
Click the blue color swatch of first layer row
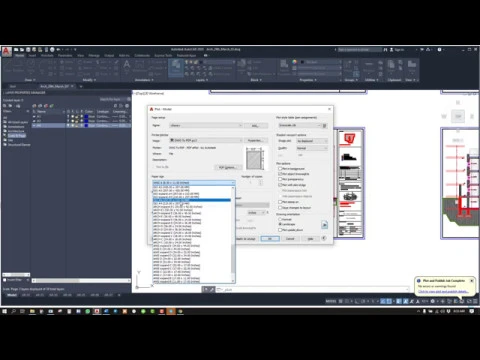pyautogui.click(x=86, y=117)
